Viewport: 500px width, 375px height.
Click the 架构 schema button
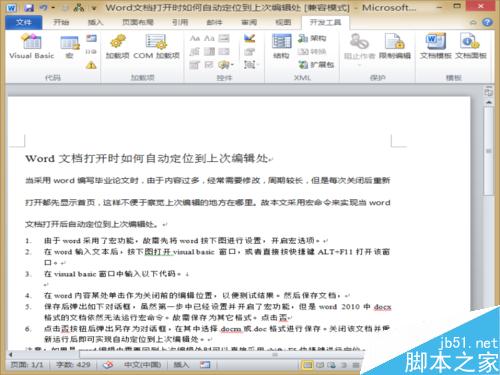[x=312, y=38]
